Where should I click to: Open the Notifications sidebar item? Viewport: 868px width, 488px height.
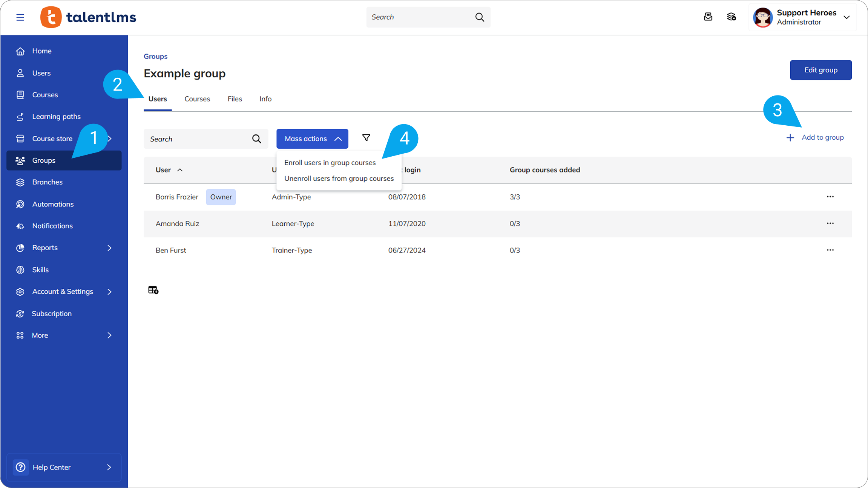pos(52,226)
